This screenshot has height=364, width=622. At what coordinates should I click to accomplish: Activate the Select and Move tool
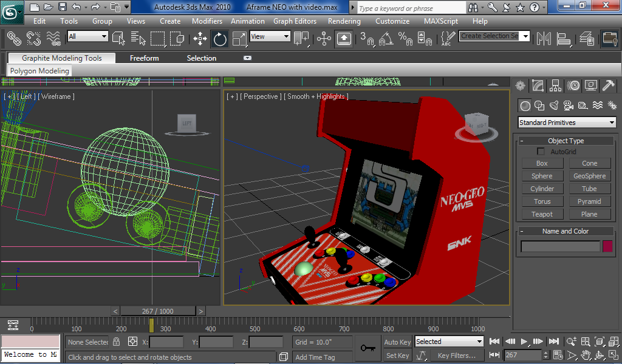pos(200,38)
